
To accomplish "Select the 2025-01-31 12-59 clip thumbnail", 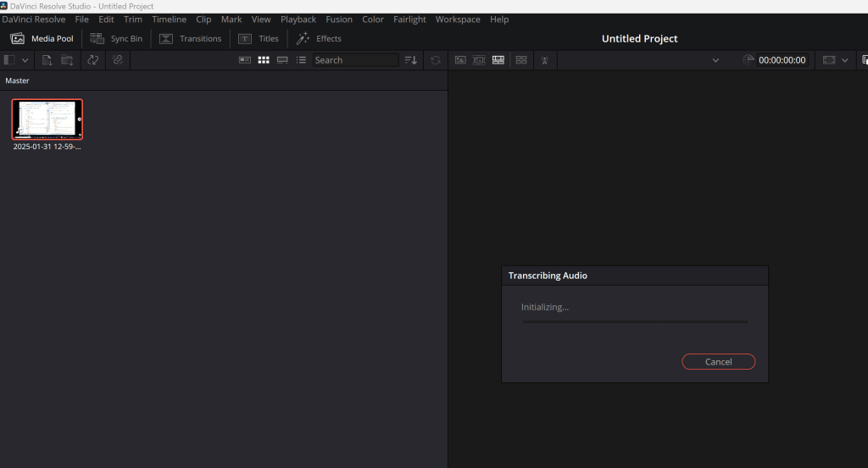I will point(47,120).
